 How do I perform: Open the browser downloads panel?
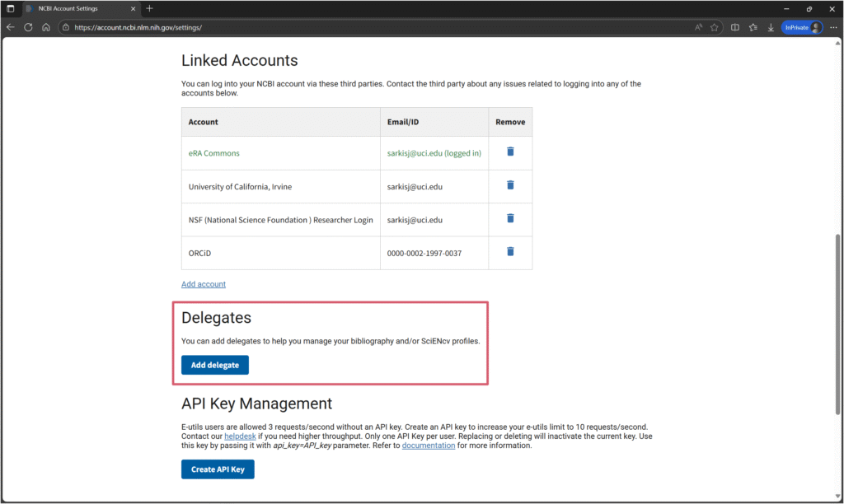click(771, 27)
